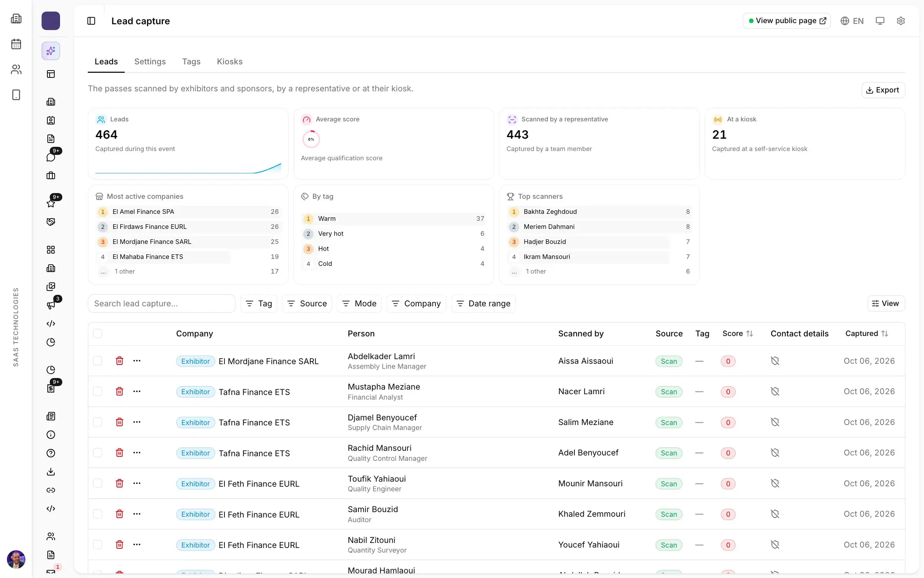Click the Search lead capture field
Screen dimensions: 924x578
tap(162, 304)
